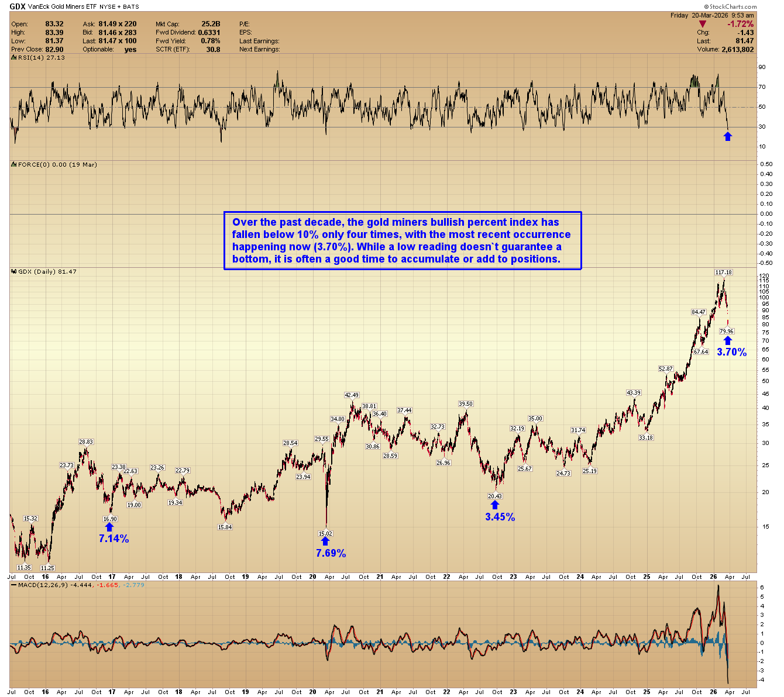Click the High value 83.39
784x697 pixels.
point(54,32)
